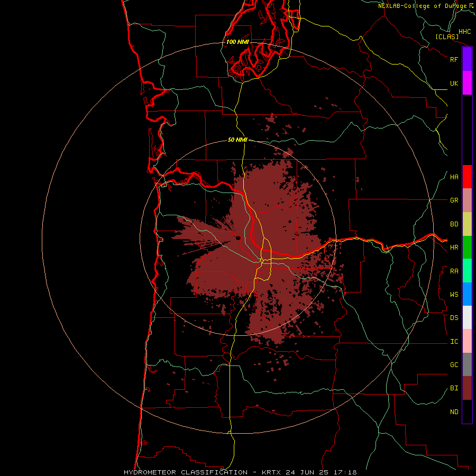Screen dimensions: 476x476
Task: Select the GC gray legend swatch
Action: click(x=467, y=364)
